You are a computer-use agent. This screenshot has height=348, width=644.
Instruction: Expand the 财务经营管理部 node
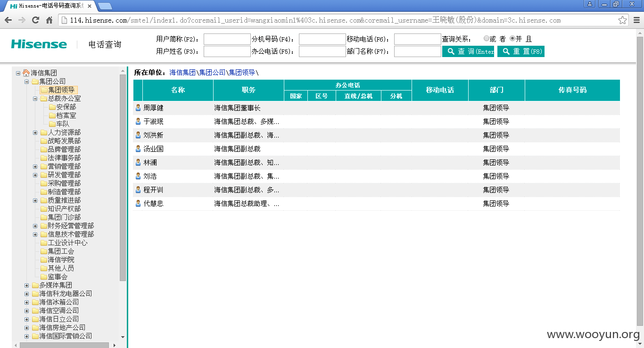click(x=35, y=226)
